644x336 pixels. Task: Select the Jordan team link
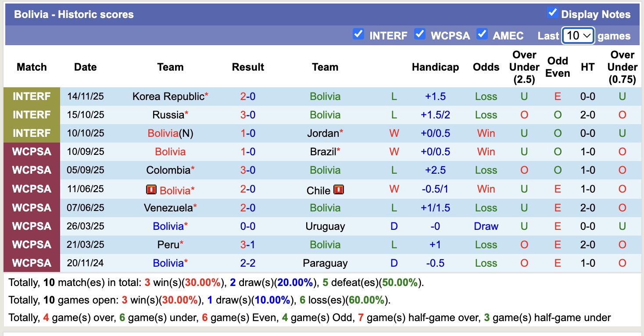323,133
